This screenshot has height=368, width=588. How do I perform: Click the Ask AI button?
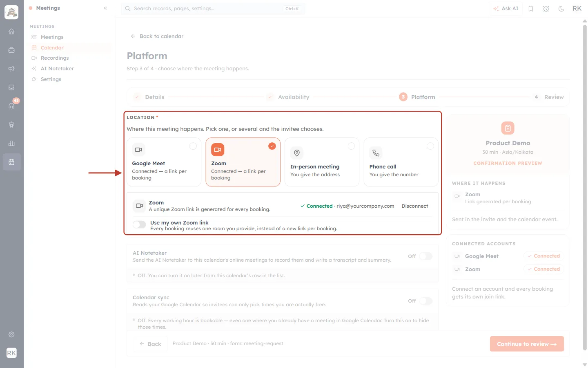506,9
